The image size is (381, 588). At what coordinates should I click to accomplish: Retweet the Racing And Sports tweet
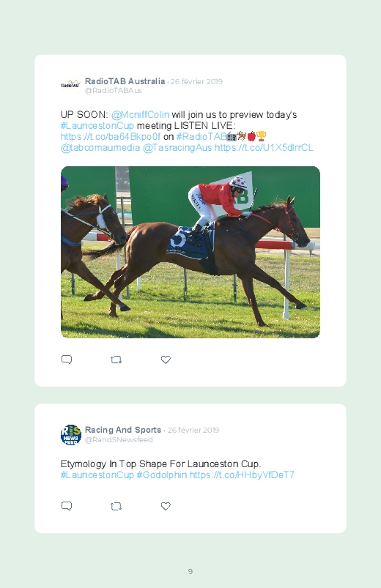click(x=116, y=506)
